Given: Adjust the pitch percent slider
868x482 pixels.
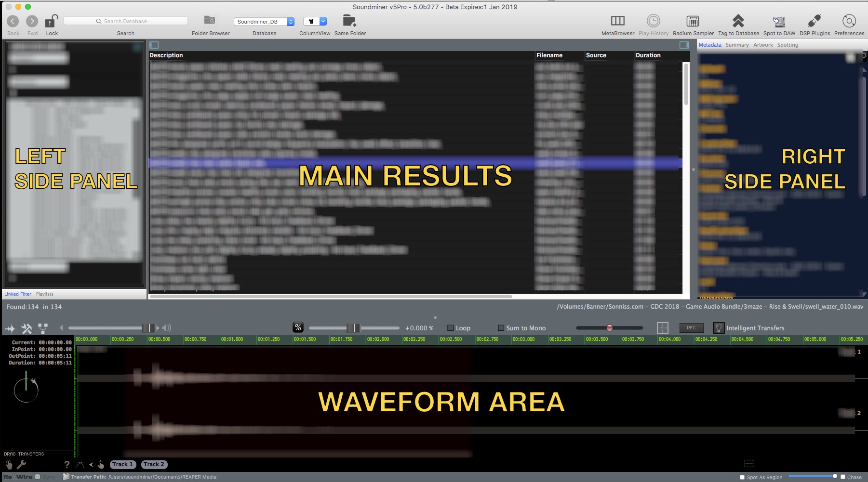Looking at the screenshot, I should 354,328.
